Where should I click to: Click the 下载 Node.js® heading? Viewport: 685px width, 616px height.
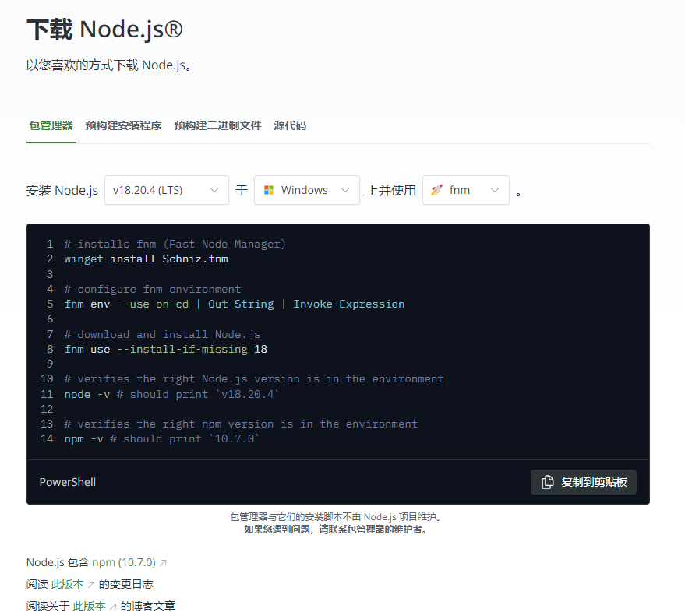click(x=105, y=30)
